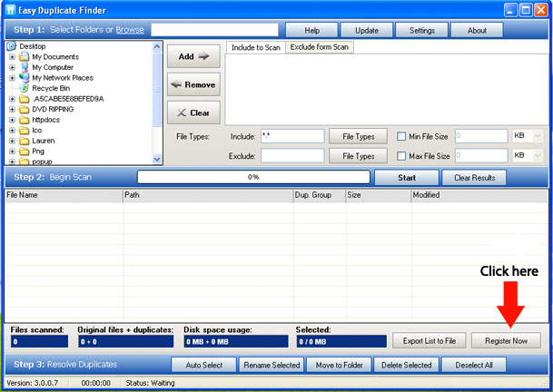Click the Min File Size value field
The width and height of the screenshot is (553, 392).
(x=481, y=136)
